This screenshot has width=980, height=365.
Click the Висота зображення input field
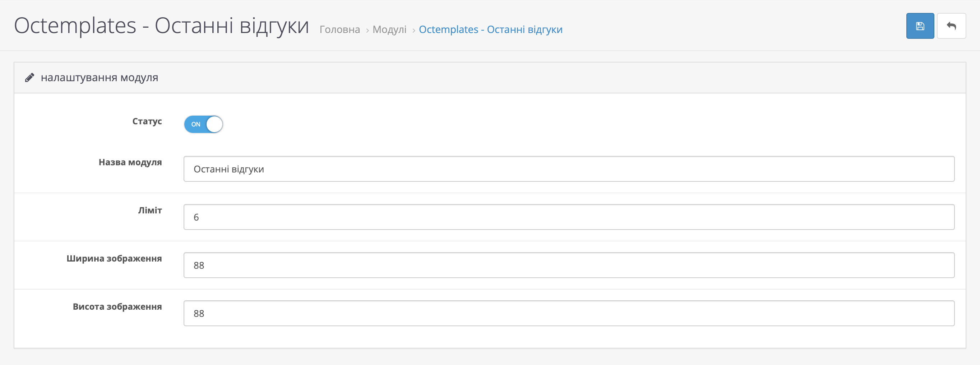pos(568,313)
